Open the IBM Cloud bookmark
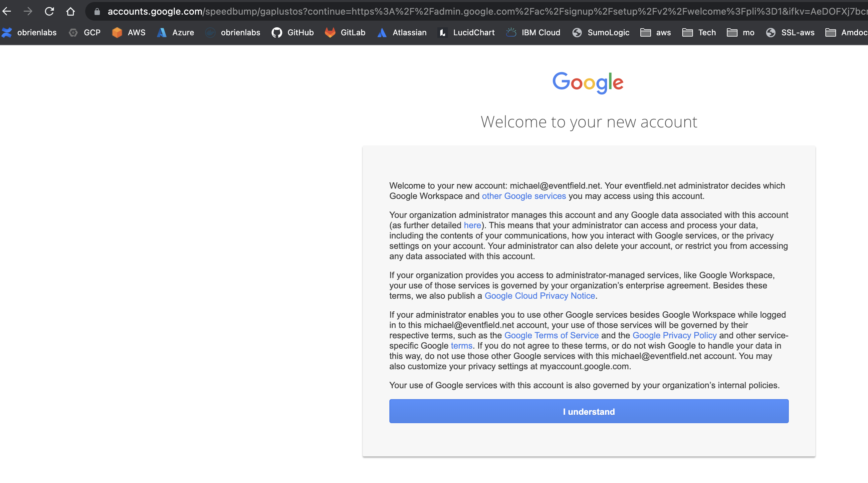This screenshot has height=483, width=868. 533,32
